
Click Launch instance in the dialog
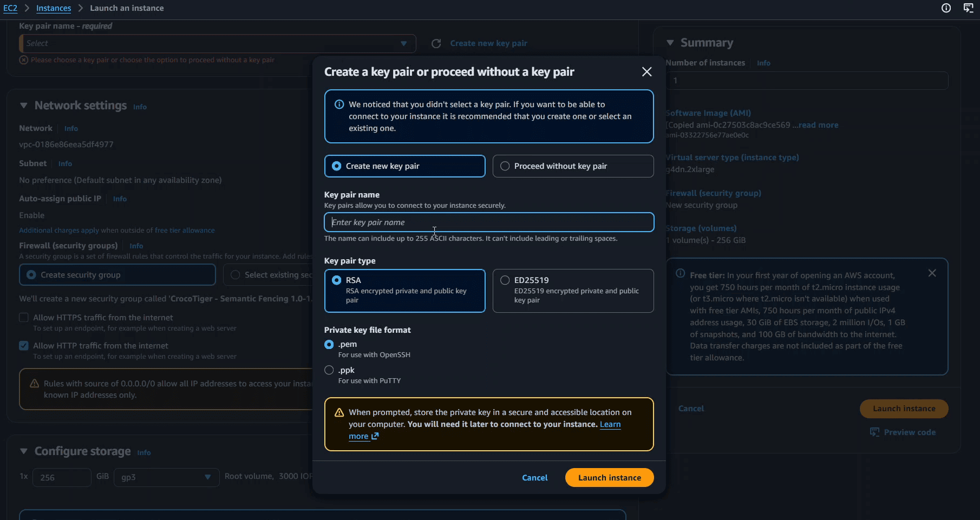click(x=609, y=478)
